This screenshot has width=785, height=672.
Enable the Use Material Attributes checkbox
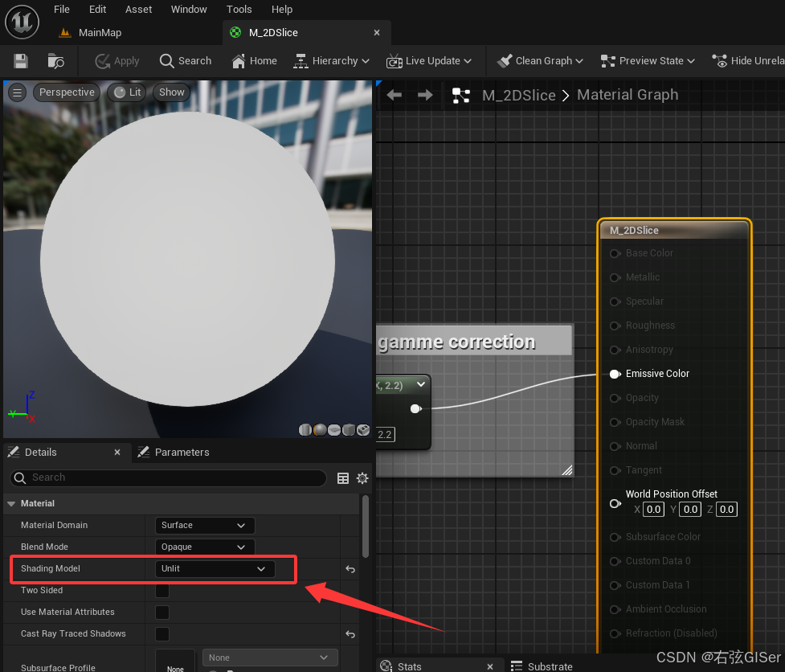click(162, 612)
